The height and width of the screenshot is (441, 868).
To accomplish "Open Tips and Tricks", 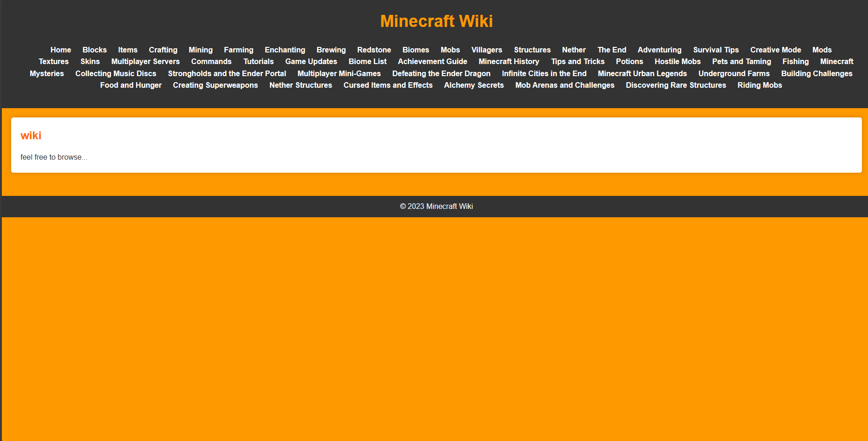I will (x=578, y=61).
